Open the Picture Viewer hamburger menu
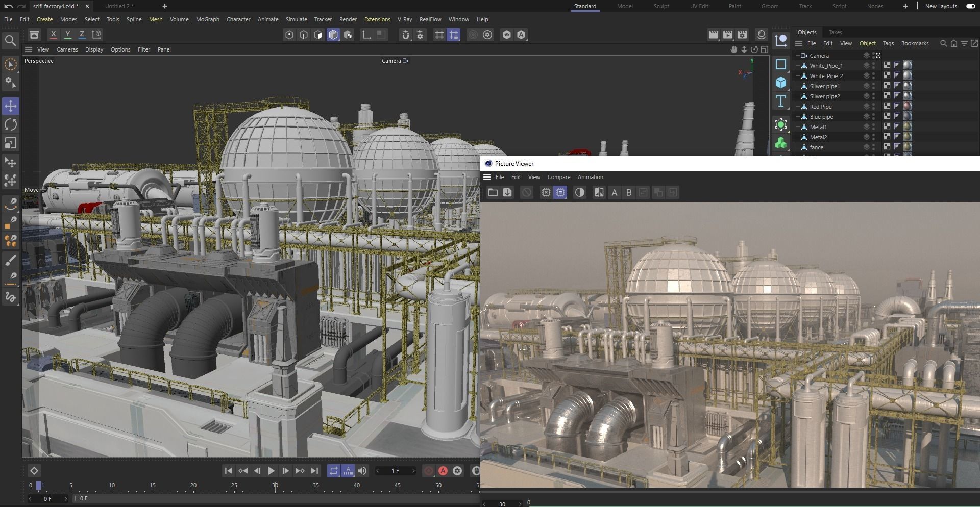 point(487,177)
